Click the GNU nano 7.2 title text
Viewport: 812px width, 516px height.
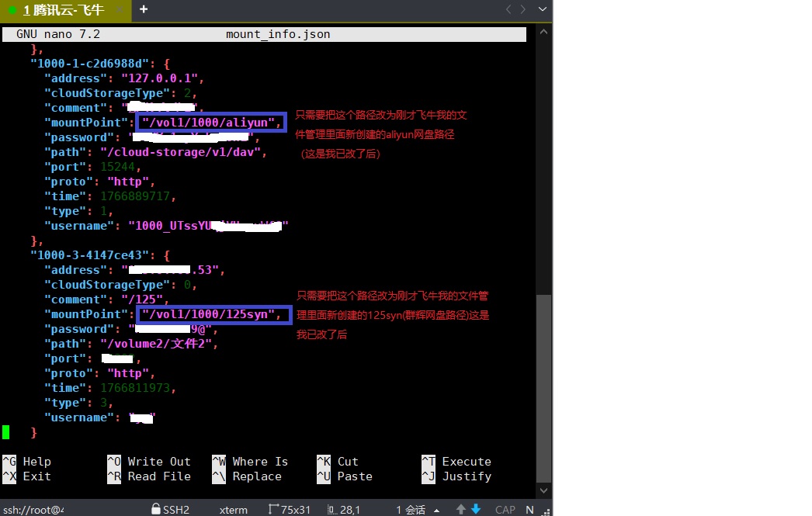point(58,34)
